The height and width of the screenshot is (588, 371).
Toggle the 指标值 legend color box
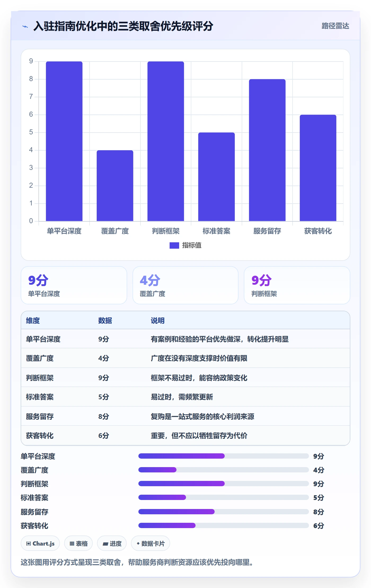(x=174, y=245)
